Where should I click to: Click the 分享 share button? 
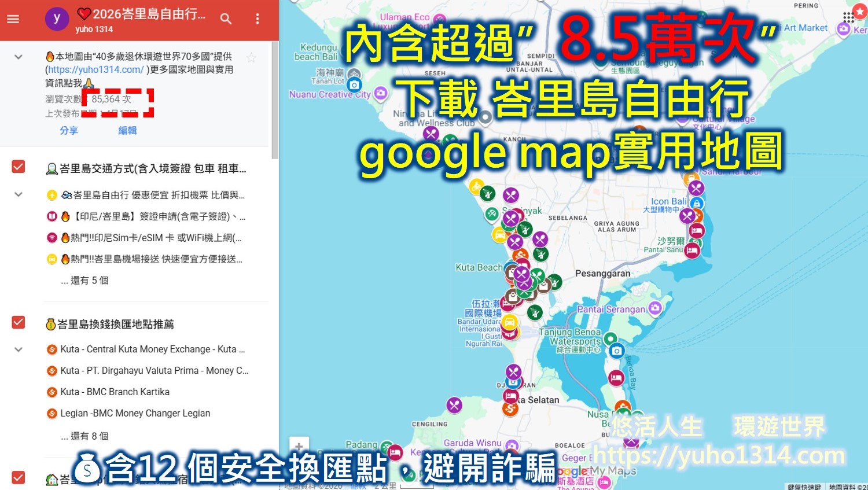69,131
